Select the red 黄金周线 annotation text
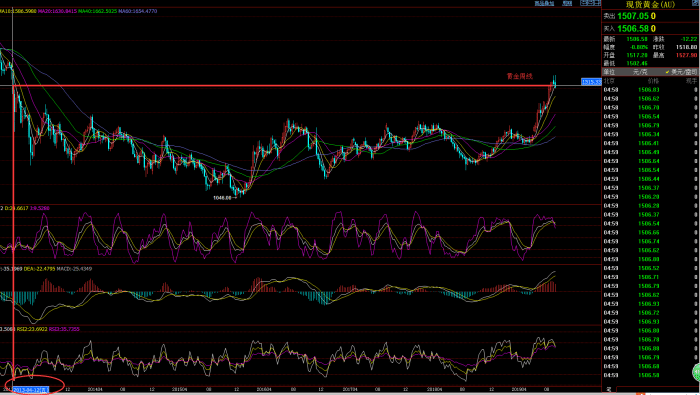 [520, 76]
